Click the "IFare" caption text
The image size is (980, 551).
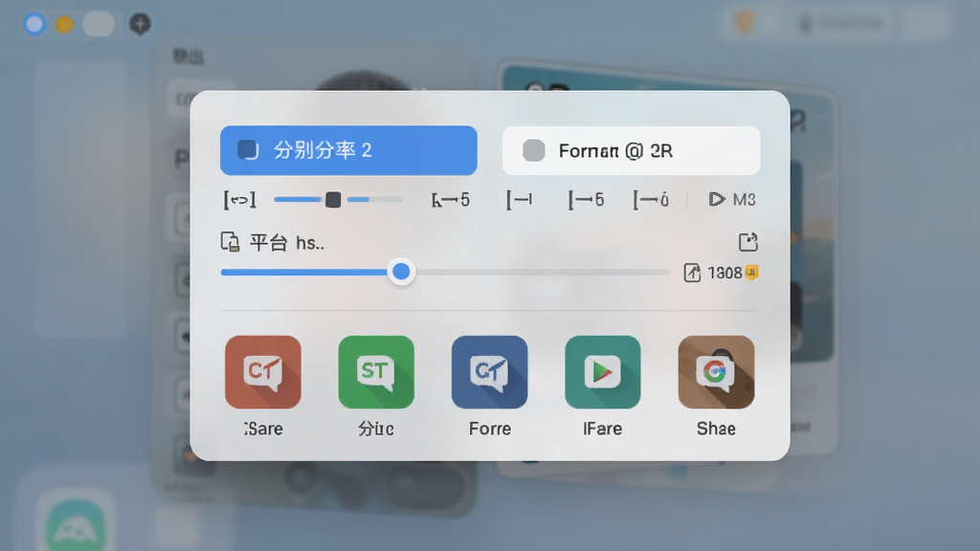pos(603,429)
